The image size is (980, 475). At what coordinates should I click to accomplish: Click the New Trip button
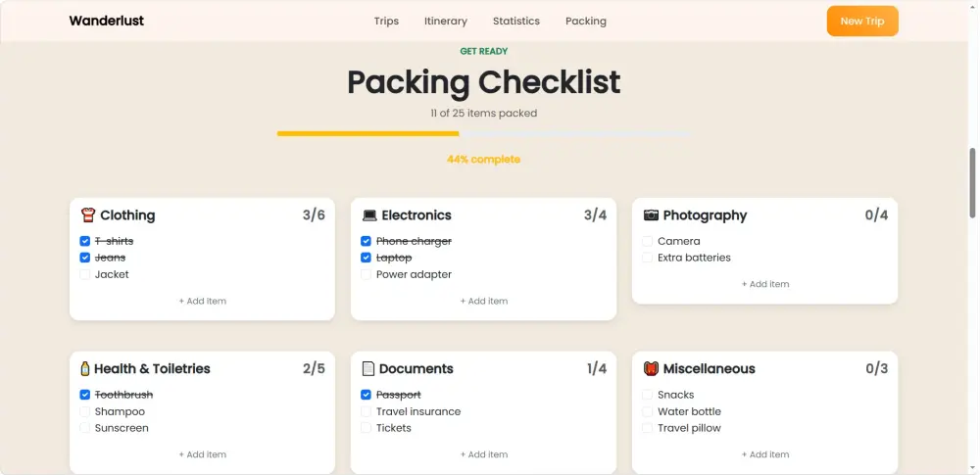(862, 22)
